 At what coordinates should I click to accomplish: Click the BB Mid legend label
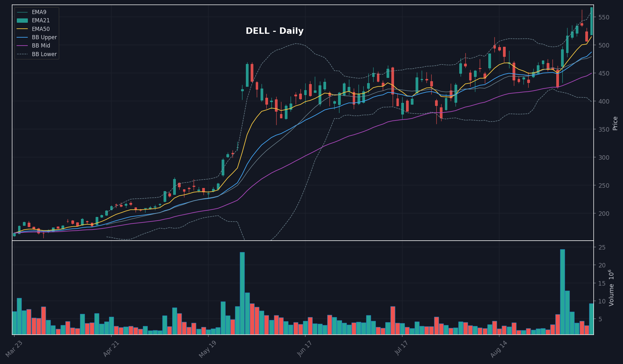click(41, 46)
